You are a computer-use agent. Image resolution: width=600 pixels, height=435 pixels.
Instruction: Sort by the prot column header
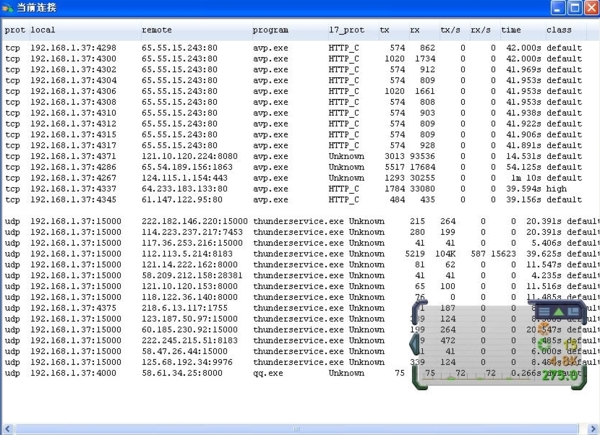(x=15, y=30)
